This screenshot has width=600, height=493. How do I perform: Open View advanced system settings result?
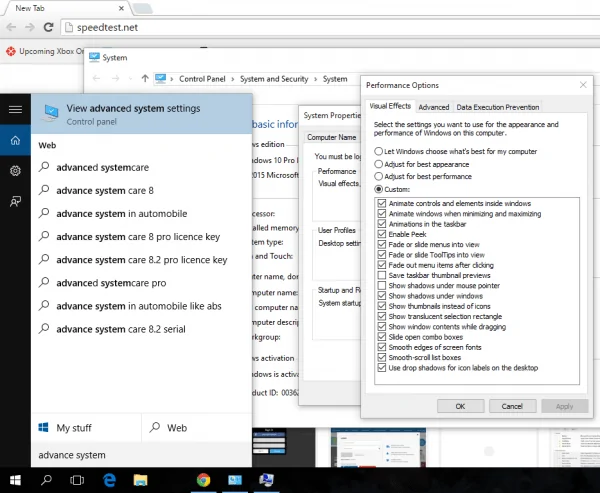point(142,114)
